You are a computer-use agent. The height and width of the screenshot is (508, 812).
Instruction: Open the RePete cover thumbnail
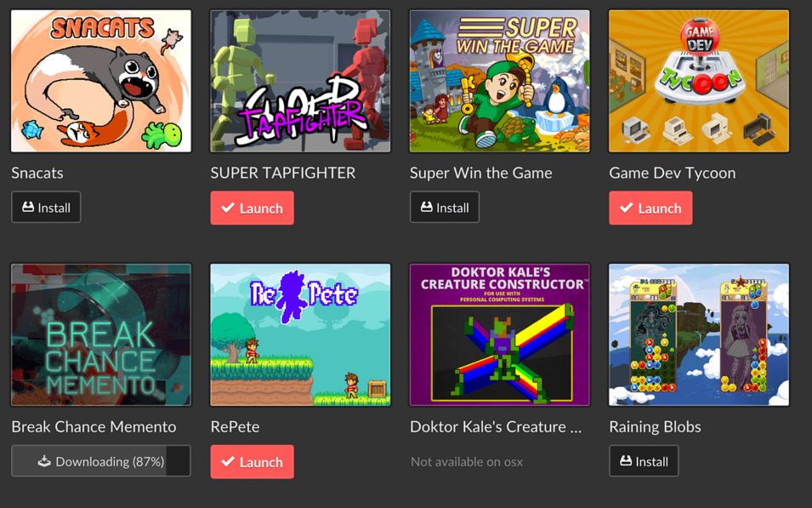point(300,335)
